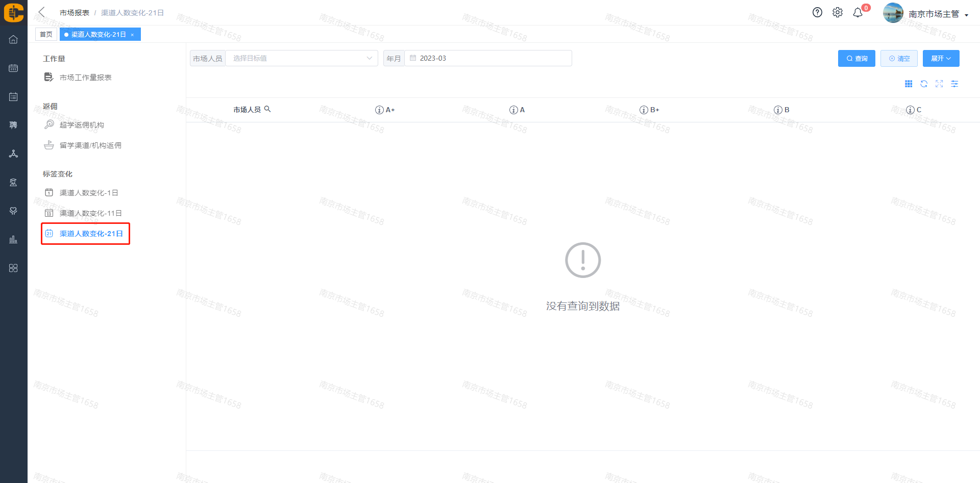The width and height of the screenshot is (980, 483).
Task: Expand filters with the 展开 button
Action: click(941, 59)
